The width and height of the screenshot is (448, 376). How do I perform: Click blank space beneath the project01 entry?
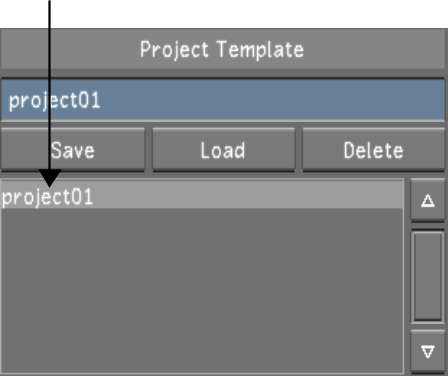tap(202, 290)
